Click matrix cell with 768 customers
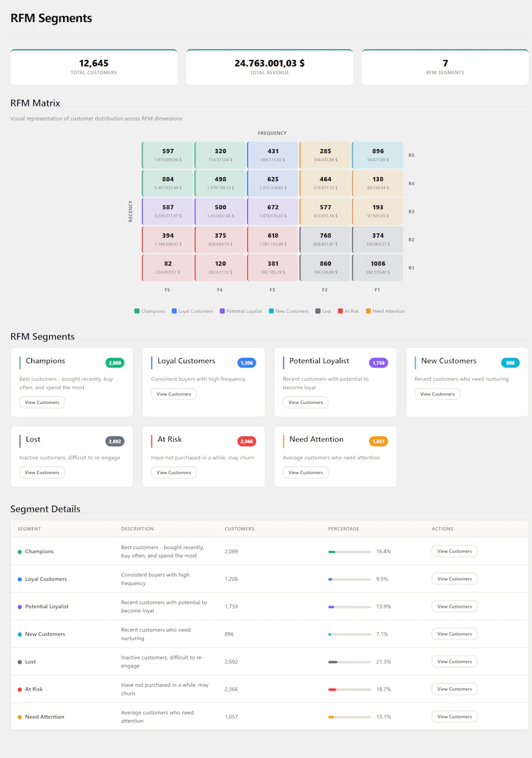Image resolution: width=532 pixels, height=758 pixels. pyautogui.click(x=325, y=240)
